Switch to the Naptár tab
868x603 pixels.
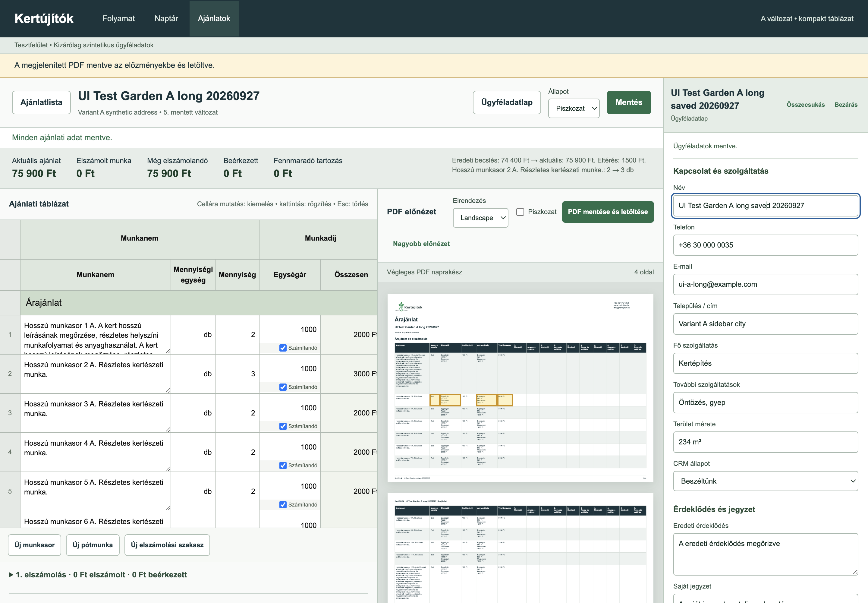tap(166, 18)
